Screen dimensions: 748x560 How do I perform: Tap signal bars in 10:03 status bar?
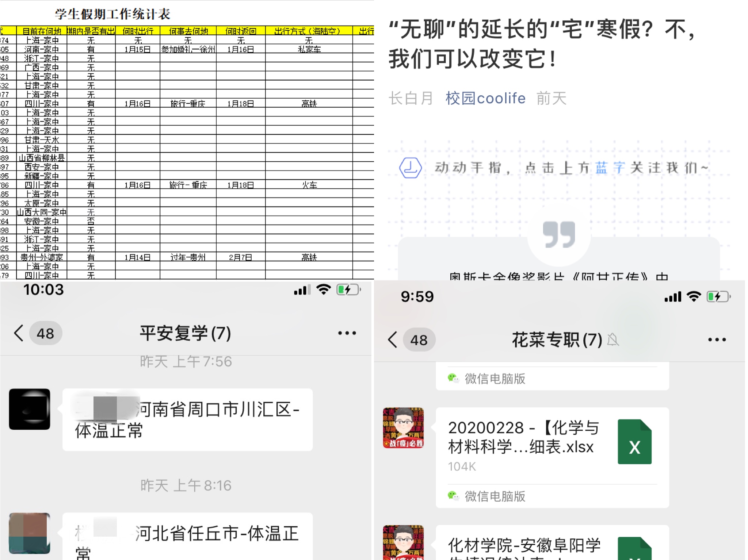pyautogui.click(x=302, y=289)
